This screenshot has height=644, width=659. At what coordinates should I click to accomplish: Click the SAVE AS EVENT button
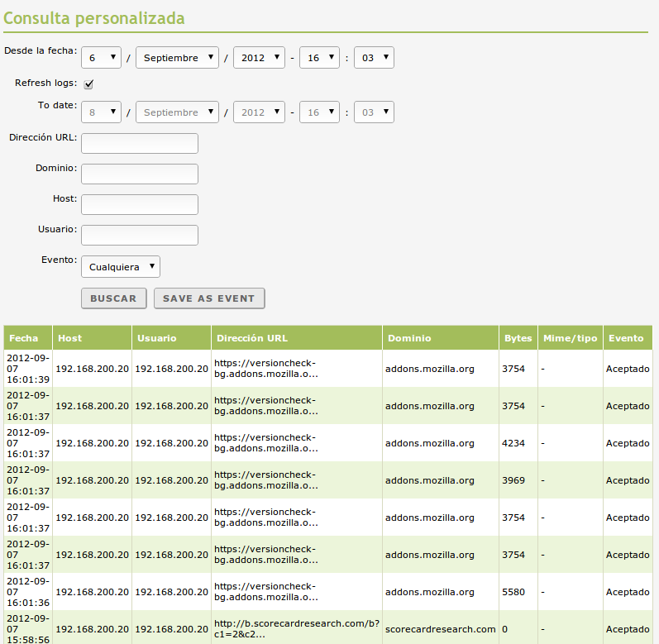pyautogui.click(x=209, y=298)
